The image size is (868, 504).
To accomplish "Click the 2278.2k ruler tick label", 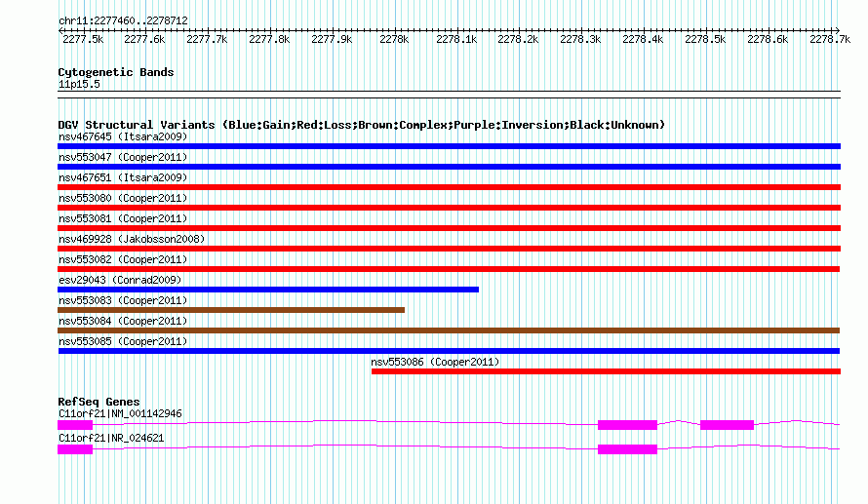I will (x=518, y=39).
